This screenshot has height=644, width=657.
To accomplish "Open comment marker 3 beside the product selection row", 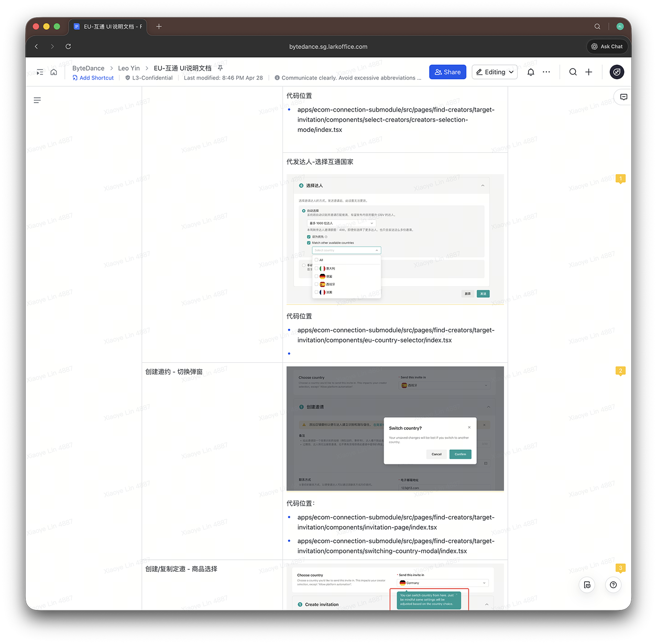I will [x=621, y=569].
